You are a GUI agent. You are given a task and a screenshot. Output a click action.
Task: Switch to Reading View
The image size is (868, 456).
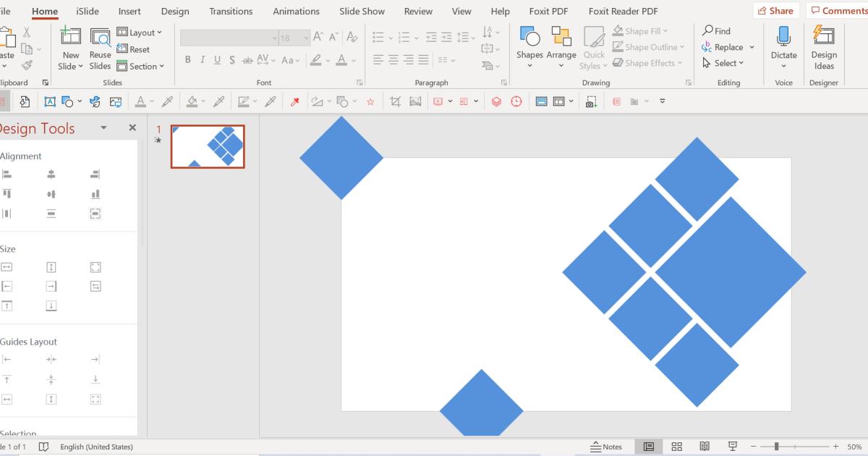(x=705, y=447)
